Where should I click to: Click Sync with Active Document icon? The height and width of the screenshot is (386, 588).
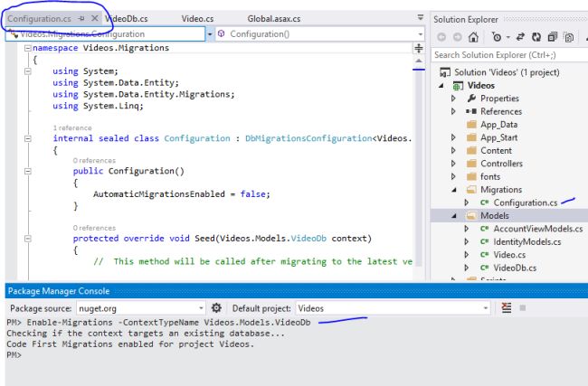coord(520,37)
